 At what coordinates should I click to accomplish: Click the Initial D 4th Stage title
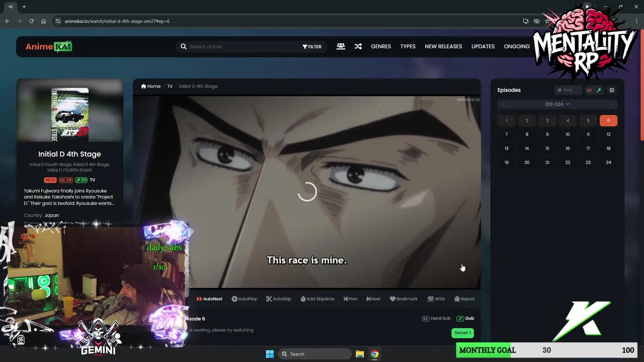click(x=69, y=154)
